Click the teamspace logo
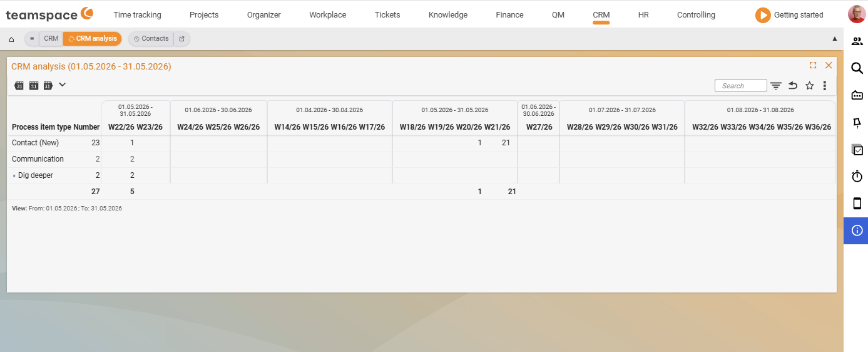Viewport: 868px width, 352px height. pos(50,14)
